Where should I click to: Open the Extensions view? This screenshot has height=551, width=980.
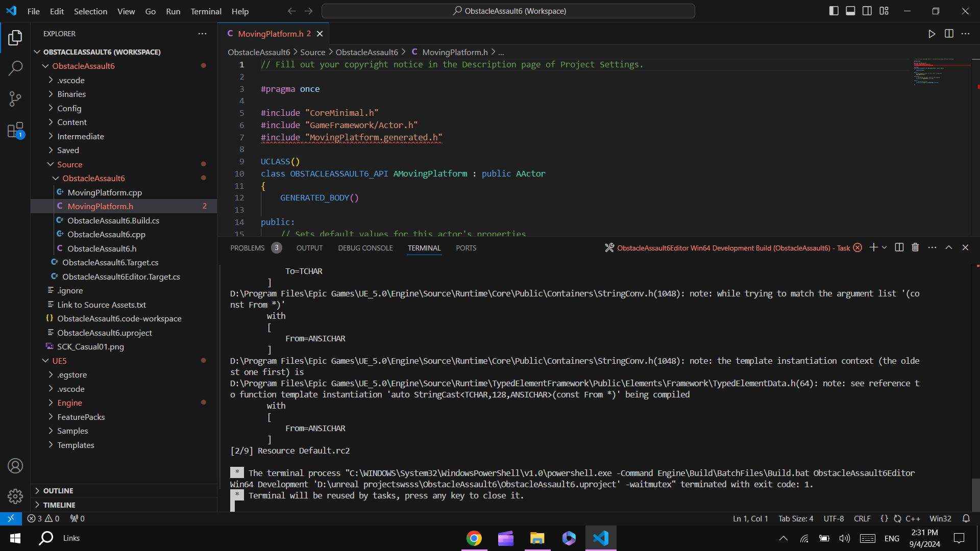[x=15, y=130]
